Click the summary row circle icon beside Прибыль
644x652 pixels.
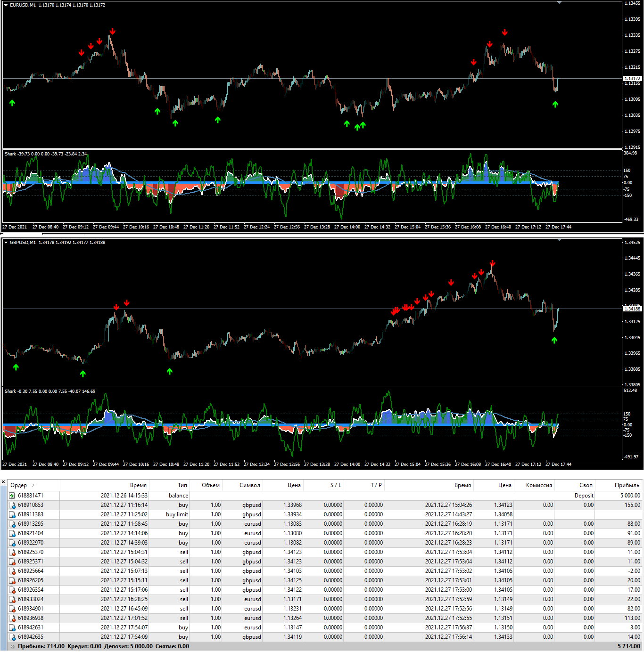(x=13, y=646)
